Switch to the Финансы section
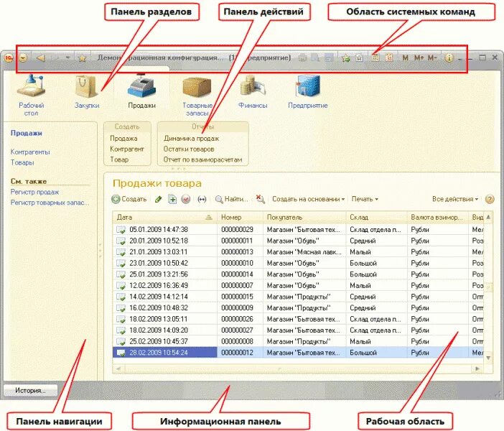 coord(253,92)
